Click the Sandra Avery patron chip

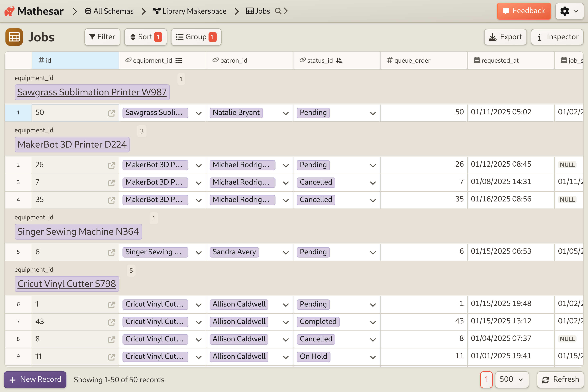coord(234,252)
